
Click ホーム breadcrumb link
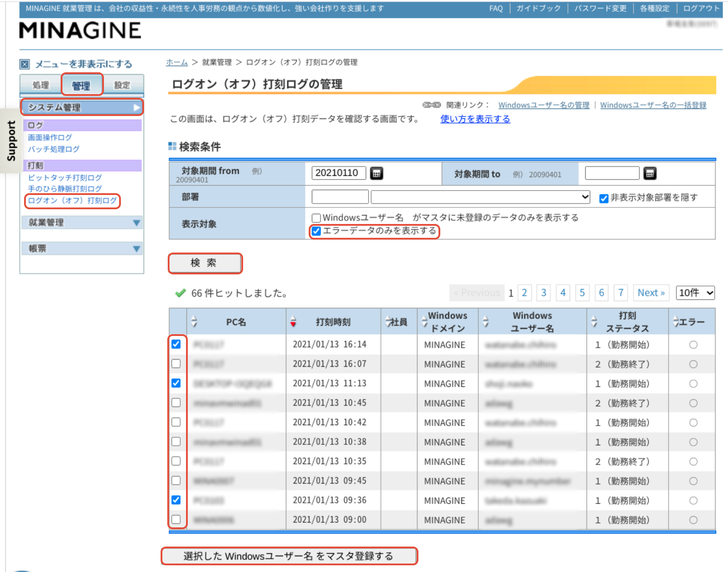point(177,62)
